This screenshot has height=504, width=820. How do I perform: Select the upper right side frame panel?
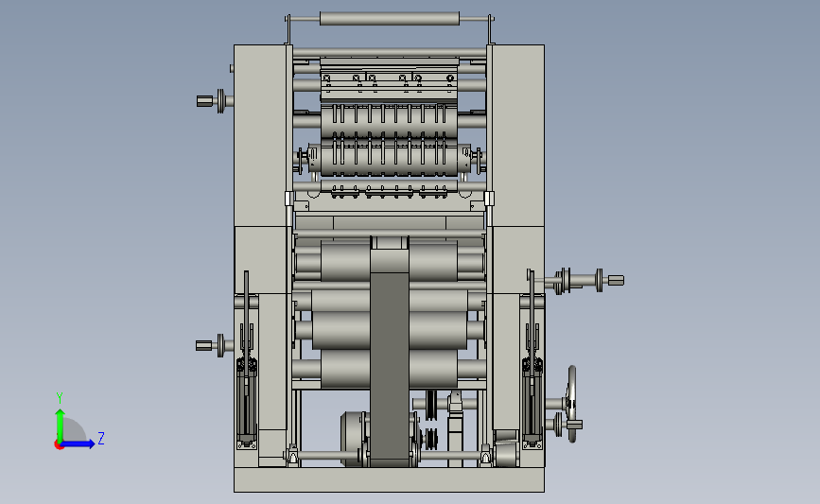[517, 135]
